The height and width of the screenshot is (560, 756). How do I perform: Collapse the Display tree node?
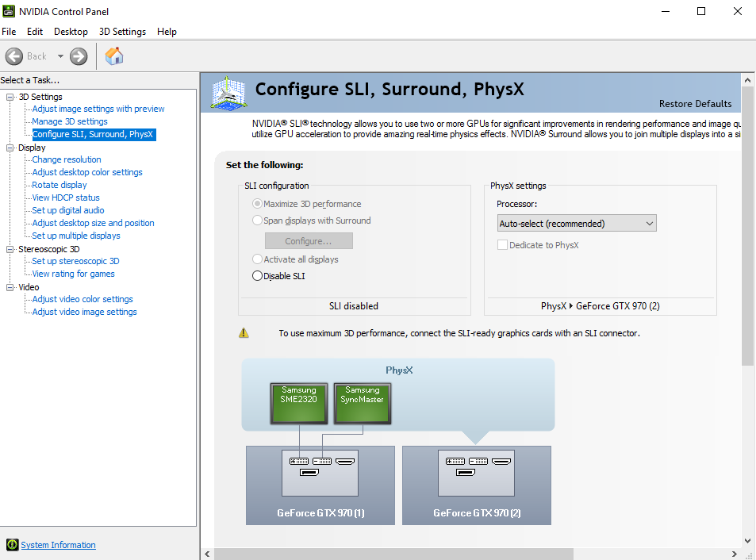pyautogui.click(x=10, y=148)
